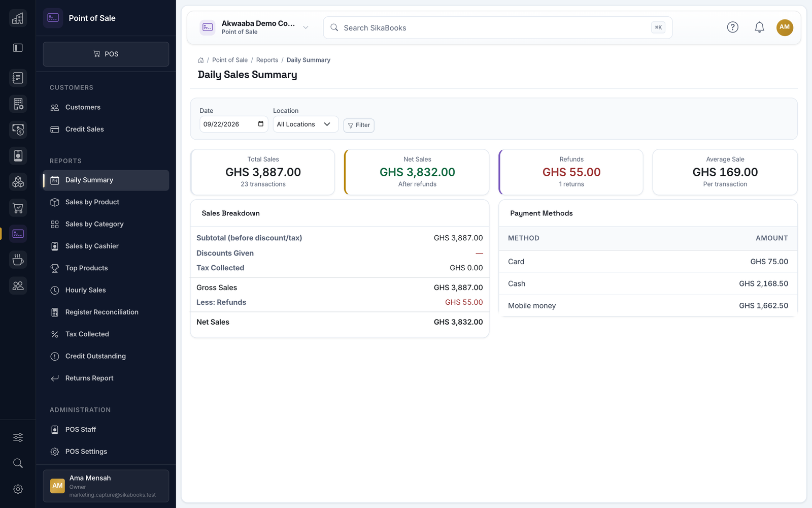Screen dimensions: 812x508
Task: Open the building settings module icon
Action: click(18, 104)
